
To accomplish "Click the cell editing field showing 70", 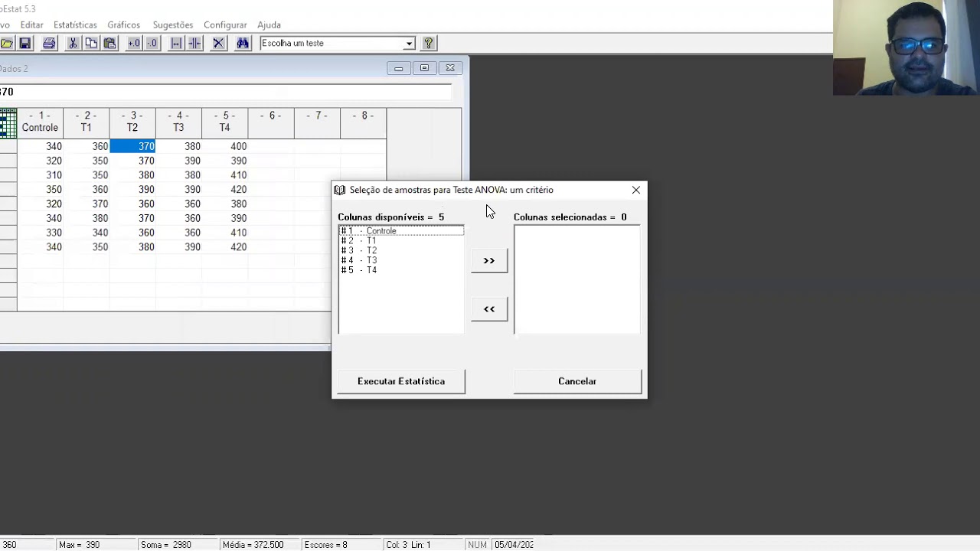I will 226,92.
